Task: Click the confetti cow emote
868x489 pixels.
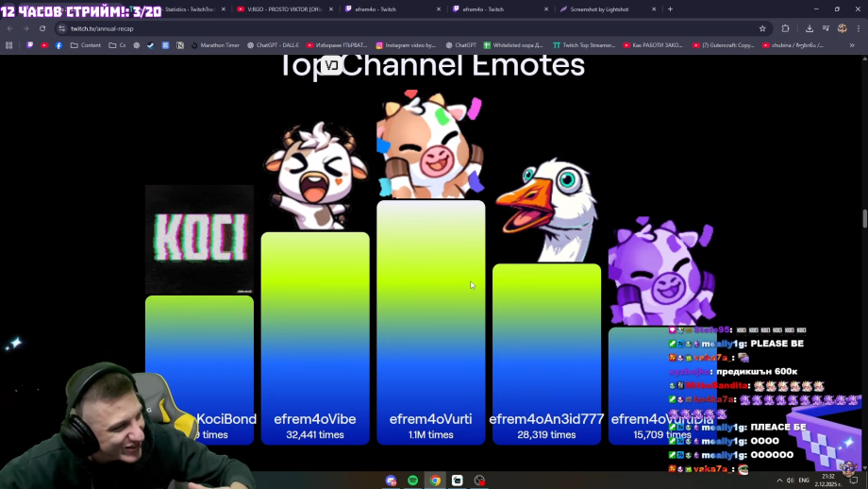Action: pyautogui.click(x=430, y=144)
